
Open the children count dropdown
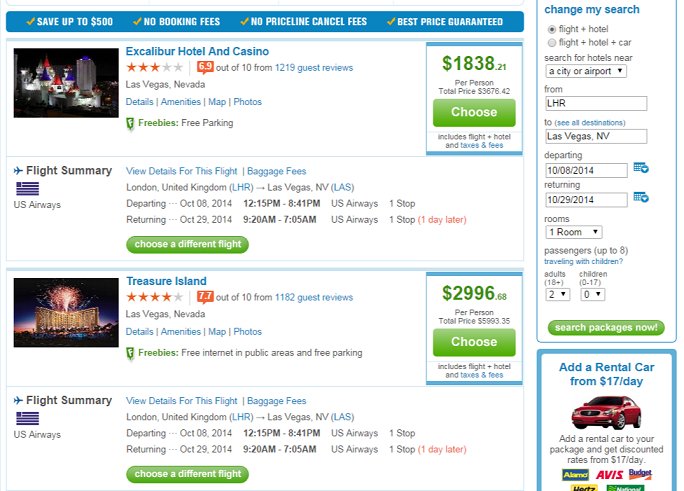pos(592,294)
